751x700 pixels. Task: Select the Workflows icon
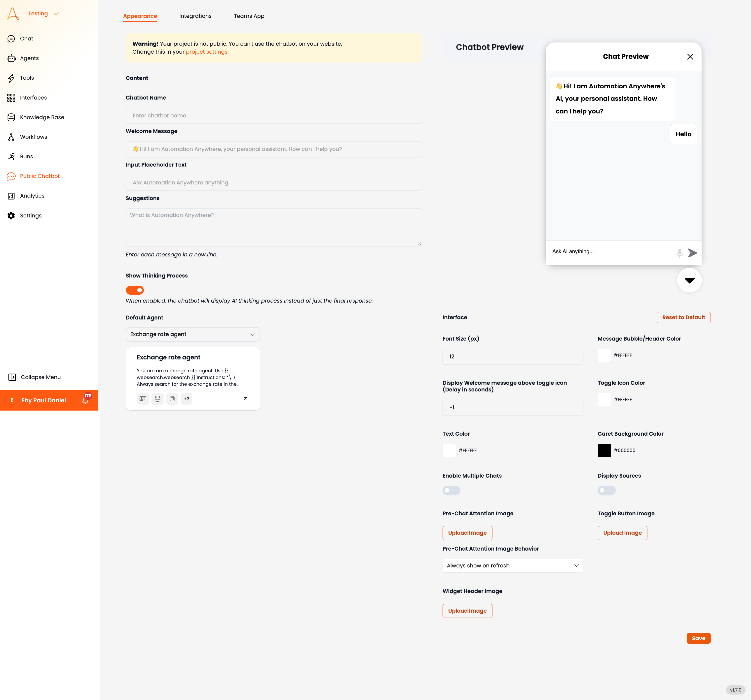click(11, 137)
